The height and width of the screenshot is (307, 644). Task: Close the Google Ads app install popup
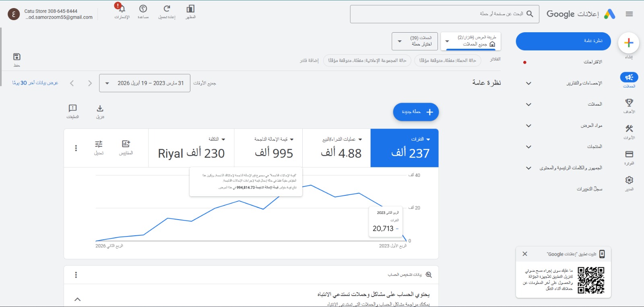click(x=525, y=254)
